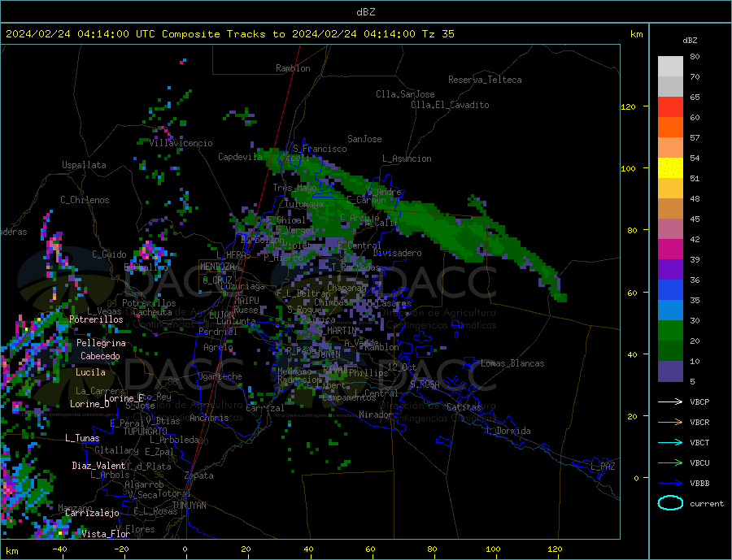Click the cyan 'current' ellipse icon

point(670,503)
